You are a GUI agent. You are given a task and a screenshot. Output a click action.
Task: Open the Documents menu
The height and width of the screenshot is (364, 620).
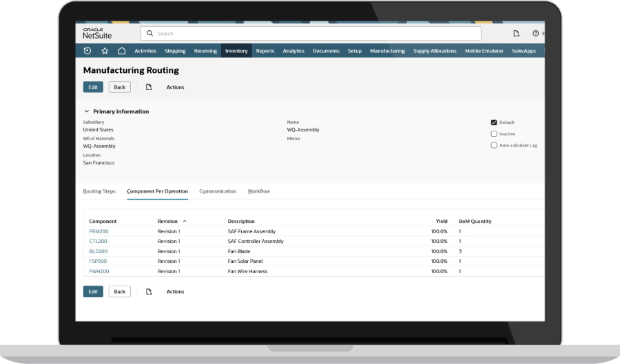[327, 50]
